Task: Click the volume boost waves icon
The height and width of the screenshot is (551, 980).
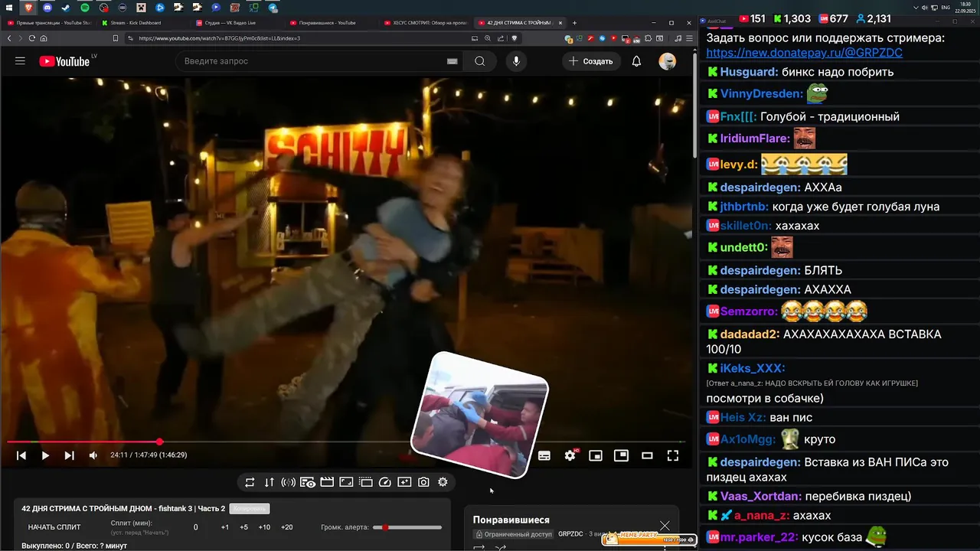Action: (288, 482)
